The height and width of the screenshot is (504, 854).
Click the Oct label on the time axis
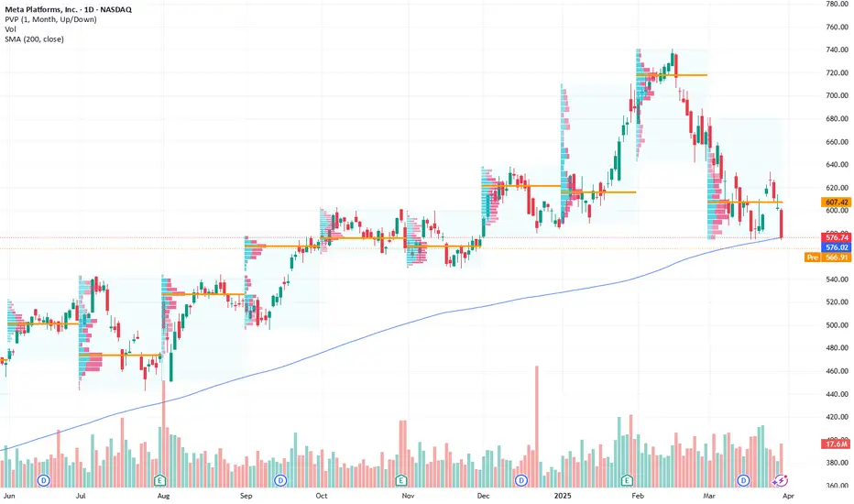pyautogui.click(x=322, y=496)
